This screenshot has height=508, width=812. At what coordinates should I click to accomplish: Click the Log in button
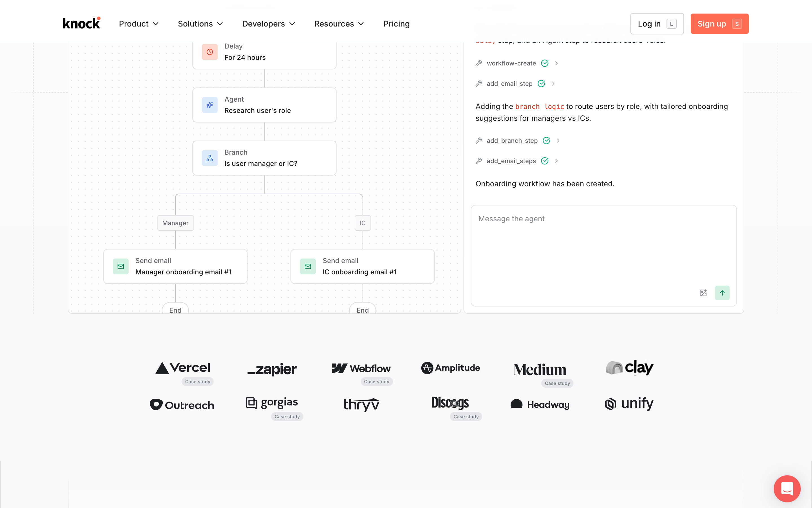coord(657,23)
